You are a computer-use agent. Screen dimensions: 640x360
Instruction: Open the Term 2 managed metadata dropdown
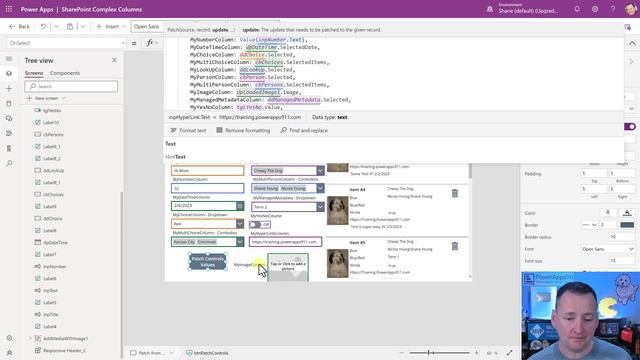click(x=320, y=207)
